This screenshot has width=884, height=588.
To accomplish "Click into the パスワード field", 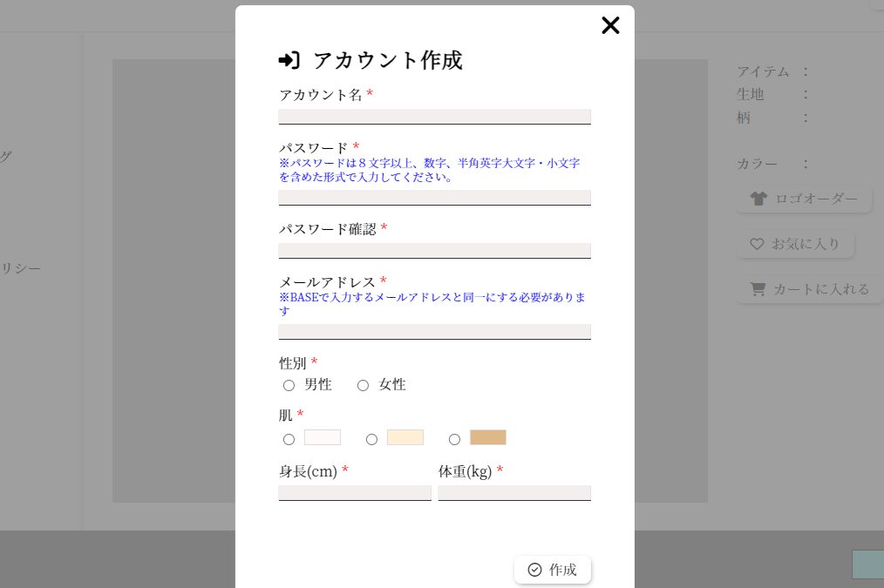I will (x=434, y=198).
